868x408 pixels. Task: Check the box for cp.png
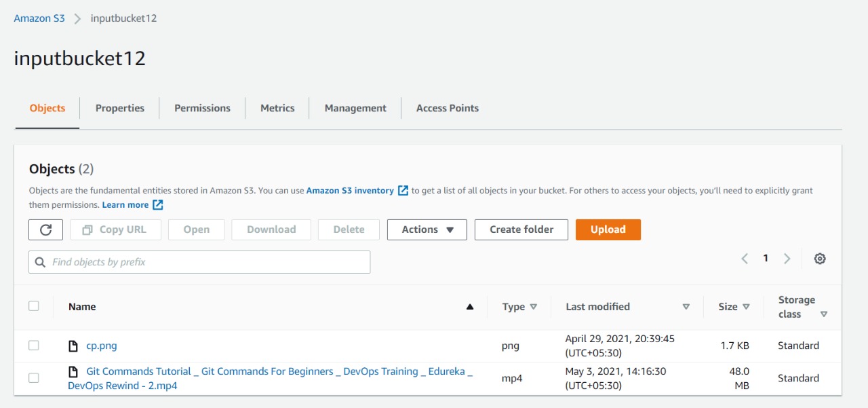(34, 346)
